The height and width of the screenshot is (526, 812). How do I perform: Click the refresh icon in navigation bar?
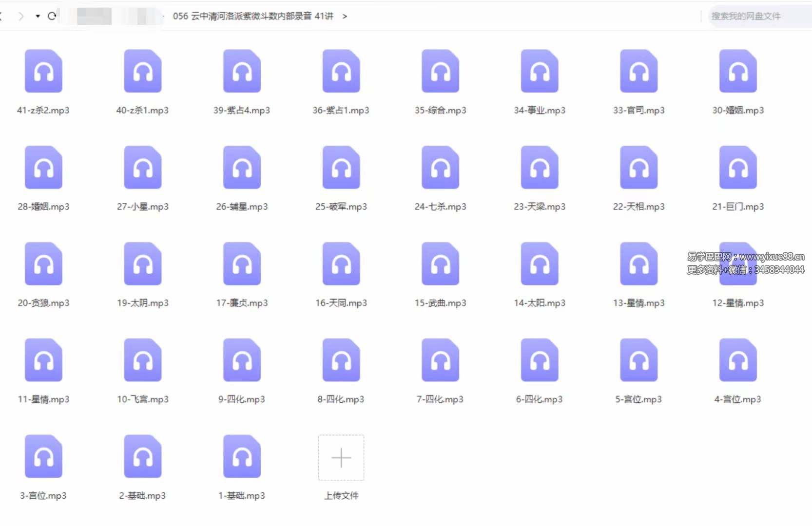[x=52, y=16]
